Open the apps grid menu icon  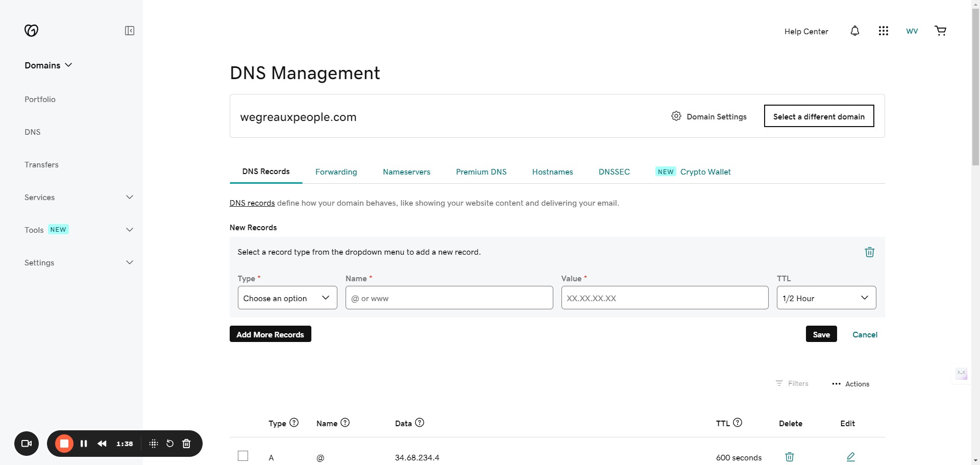883,31
